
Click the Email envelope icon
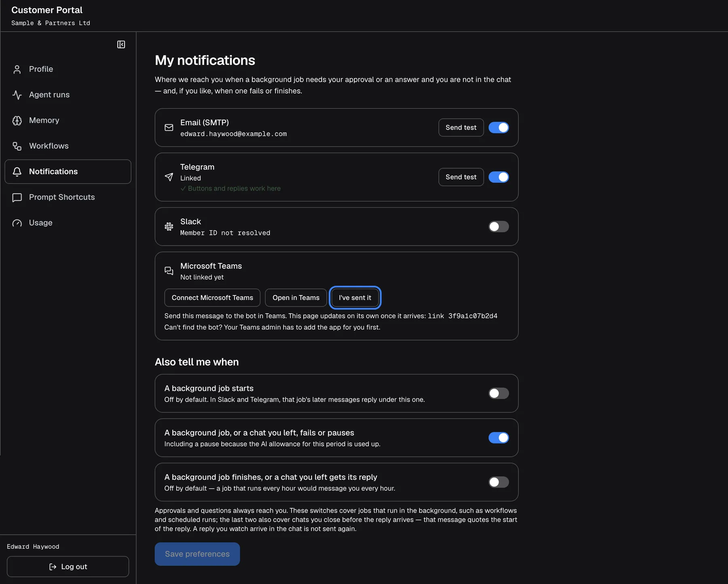click(169, 127)
